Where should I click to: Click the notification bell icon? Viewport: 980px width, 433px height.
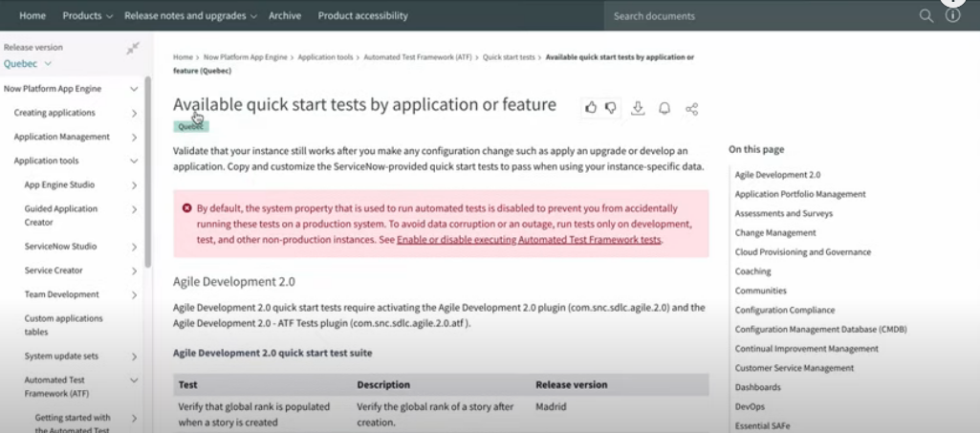pos(664,108)
